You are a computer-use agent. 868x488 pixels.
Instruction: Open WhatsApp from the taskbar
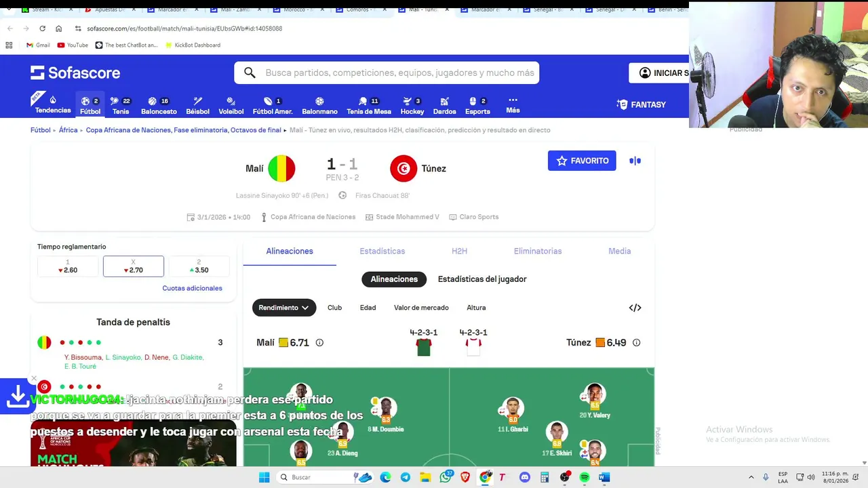446,477
